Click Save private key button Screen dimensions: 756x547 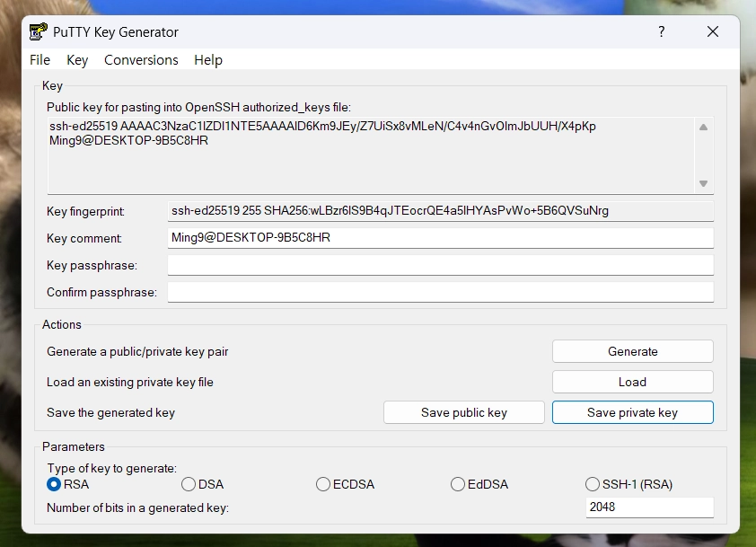pyautogui.click(x=633, y=412)
